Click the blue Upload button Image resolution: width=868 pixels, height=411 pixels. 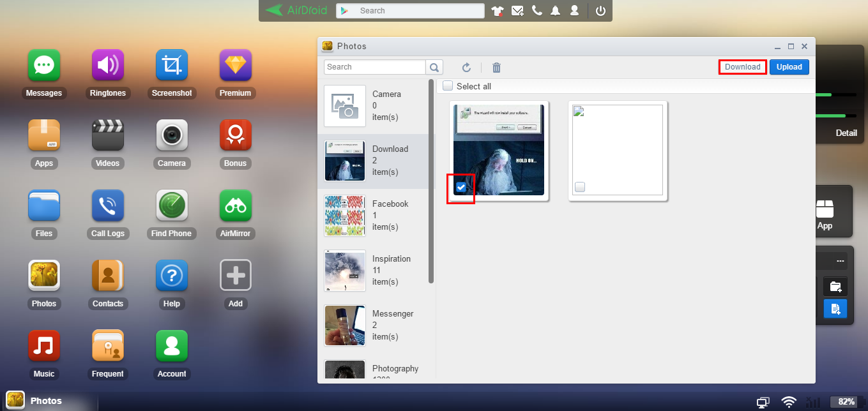tap(789, 67)
